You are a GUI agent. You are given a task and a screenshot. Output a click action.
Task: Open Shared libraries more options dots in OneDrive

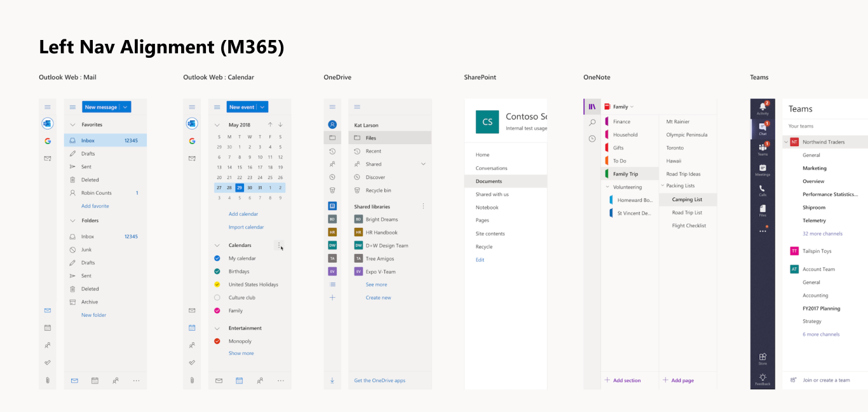click(423, 206)
